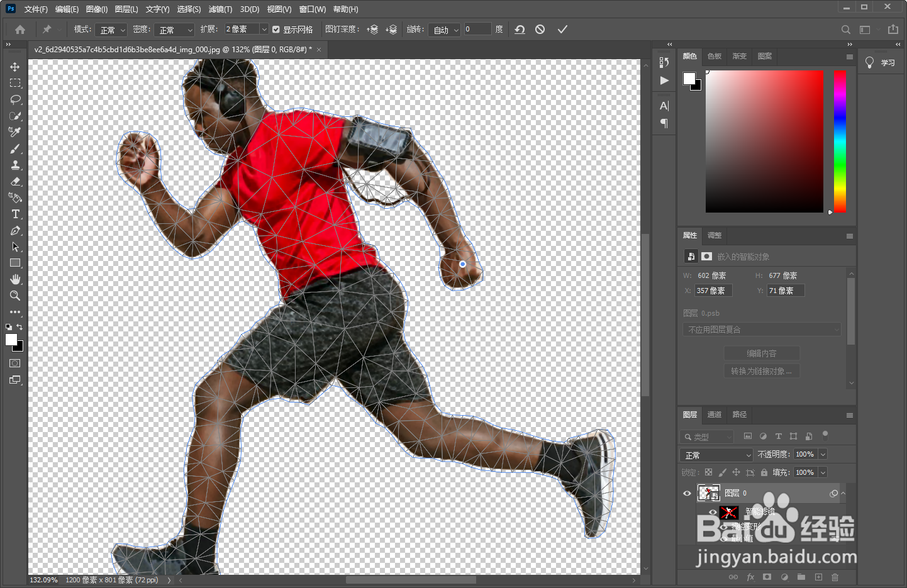
Task: Move pin backward in pin depth
Action: point(391,30)
